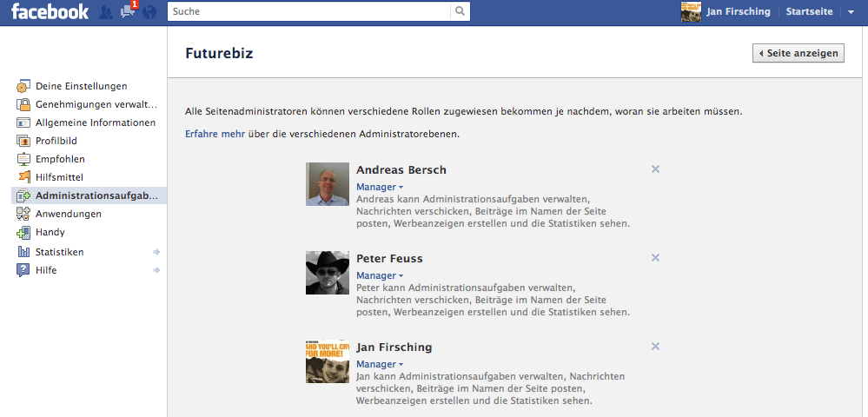
Task: Click the search magnifier button
Action: coord(461,11)
